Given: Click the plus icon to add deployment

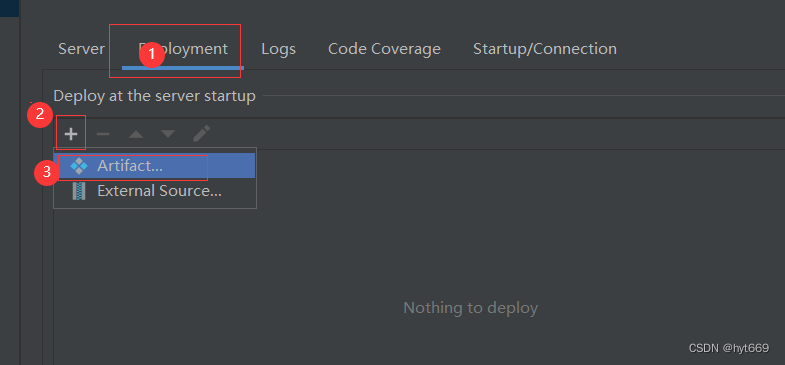Looking at the screenshot, I should coord(71,134).
